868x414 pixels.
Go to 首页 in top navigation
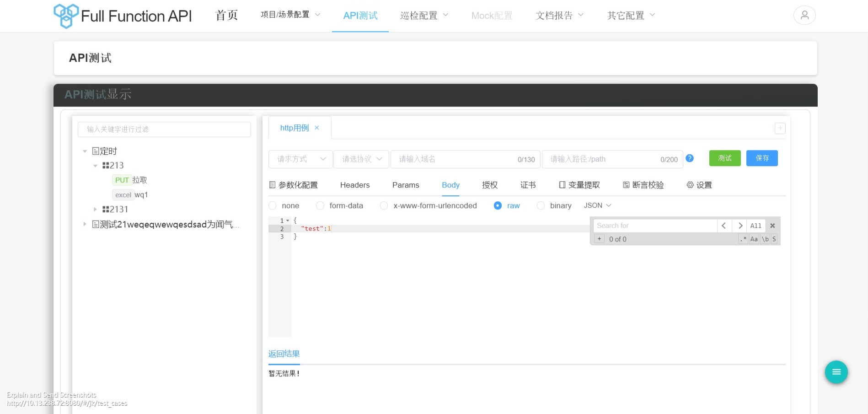227,16
